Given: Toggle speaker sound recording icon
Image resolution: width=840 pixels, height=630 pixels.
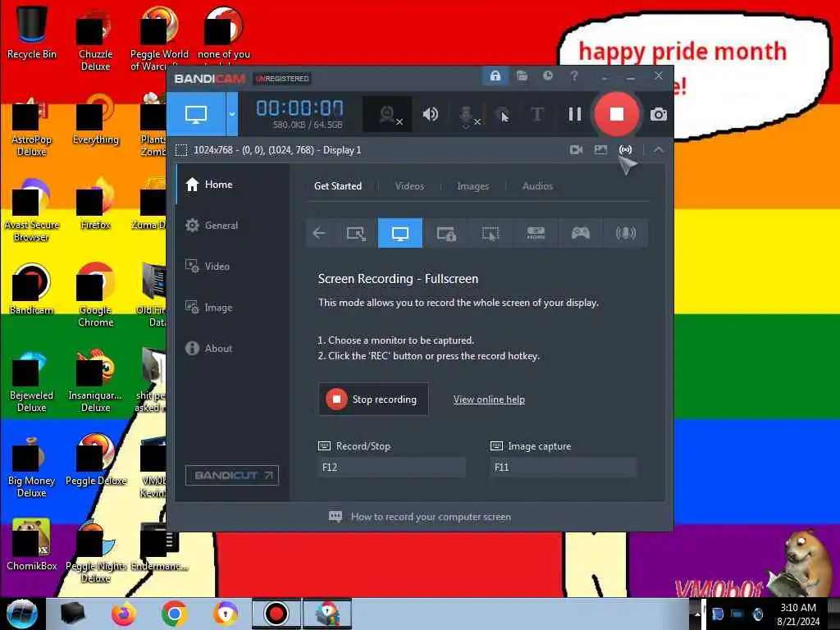Looking at the screenshot, I should [x=430, y=114].
